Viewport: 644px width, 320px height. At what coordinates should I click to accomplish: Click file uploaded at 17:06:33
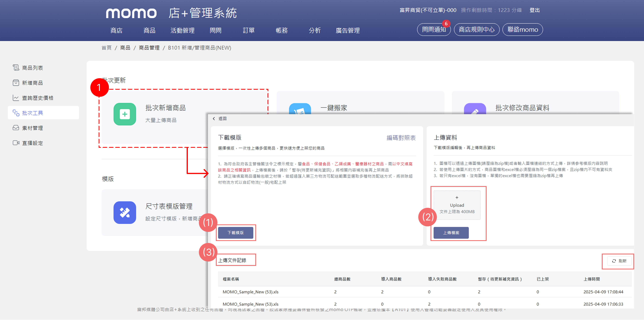pyautogui.click(x=250, y=304)
